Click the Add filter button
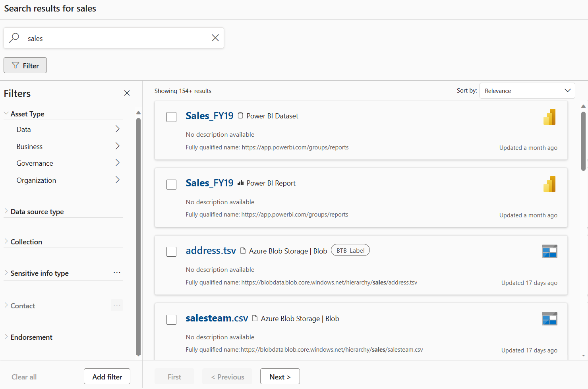Screen dimensions: 588x389 click(107, 377)
